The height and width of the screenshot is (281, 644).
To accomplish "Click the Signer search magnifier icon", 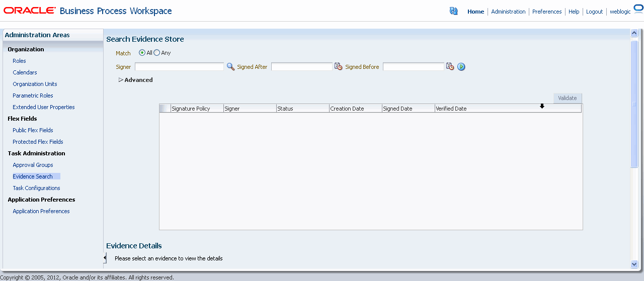I will [230, 66].
